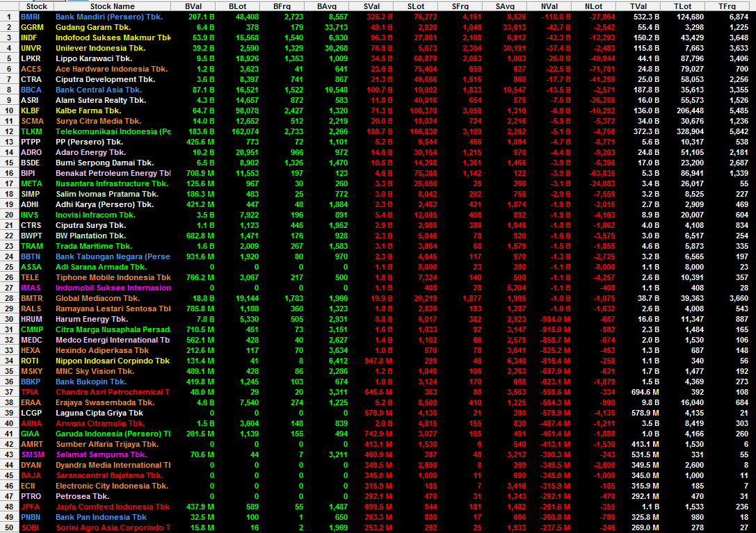The height and width of the screenshot is (533, 756).
Task: Select the BBTN stock code
Action: point(31,257)
